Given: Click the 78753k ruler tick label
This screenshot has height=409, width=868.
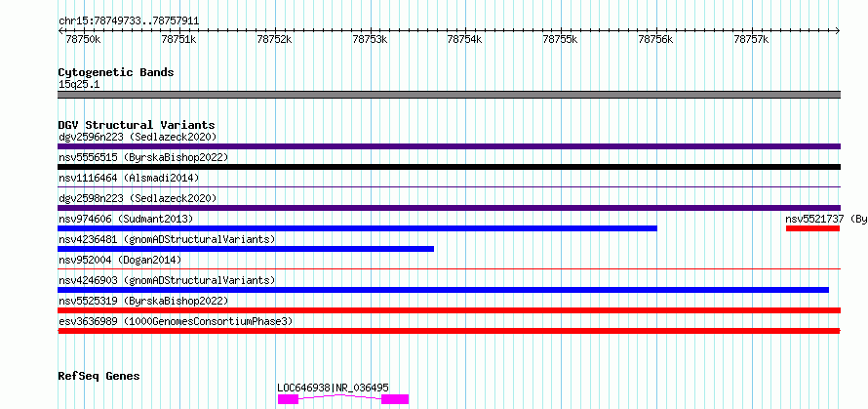Looking at the screenshot, I should [370, 39].
